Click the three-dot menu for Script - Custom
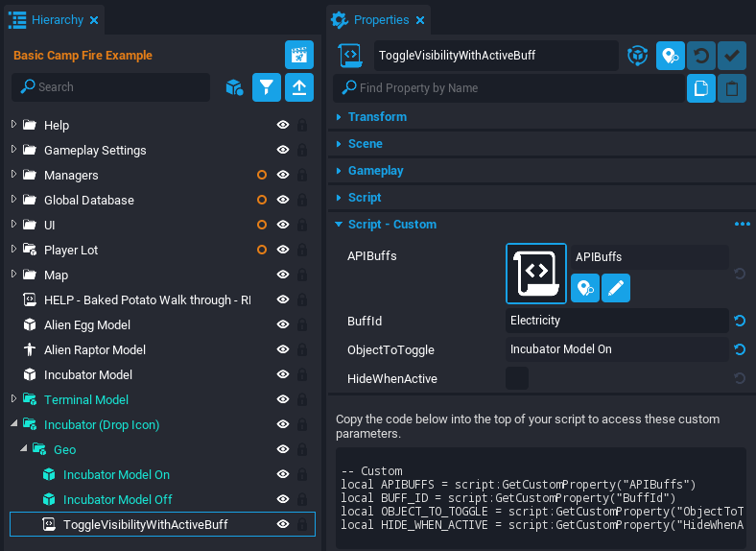The height and width of the screenshot is (551, 756). pos(742,224)
